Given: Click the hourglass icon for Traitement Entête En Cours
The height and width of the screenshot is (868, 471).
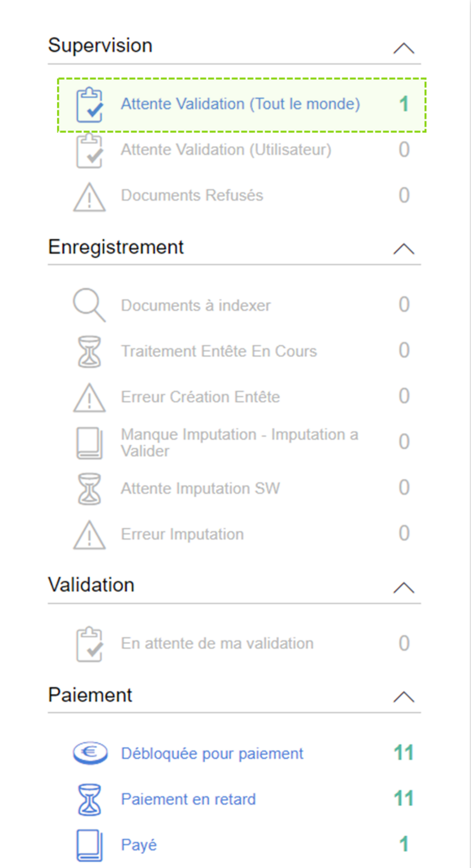Looking at the screenshot, I should (89, 351).
